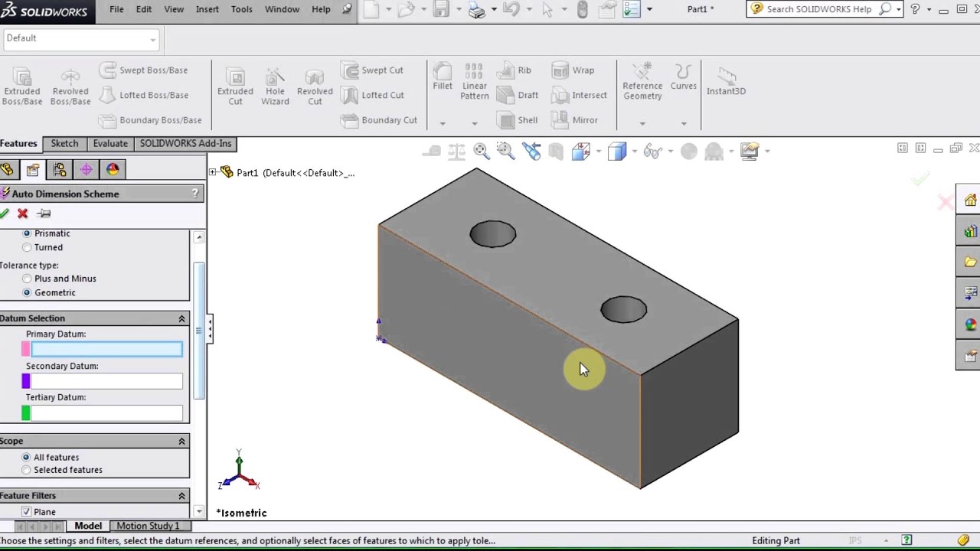Open the DisplayManager tab icon
The height and width of the screenshot is (551, 980).
click(113, 170)
